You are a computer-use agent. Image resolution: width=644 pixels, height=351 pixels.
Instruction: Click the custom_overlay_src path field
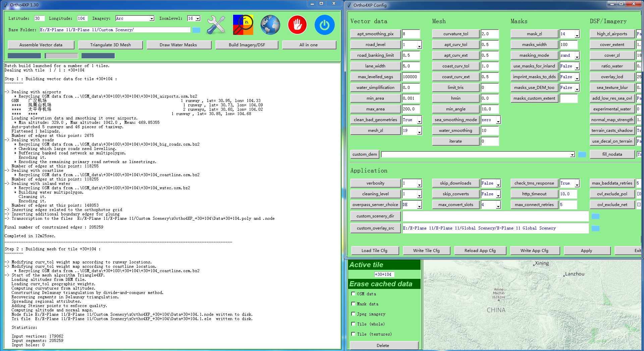pyautogui.click(x=495, y=228)
